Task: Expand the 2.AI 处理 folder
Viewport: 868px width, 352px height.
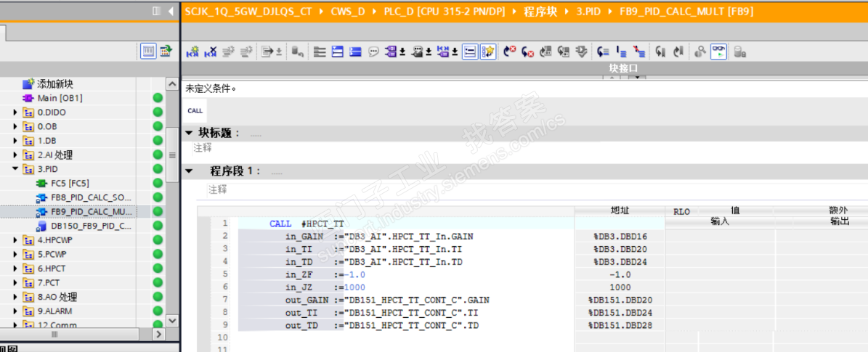Action: pos(15,155)
